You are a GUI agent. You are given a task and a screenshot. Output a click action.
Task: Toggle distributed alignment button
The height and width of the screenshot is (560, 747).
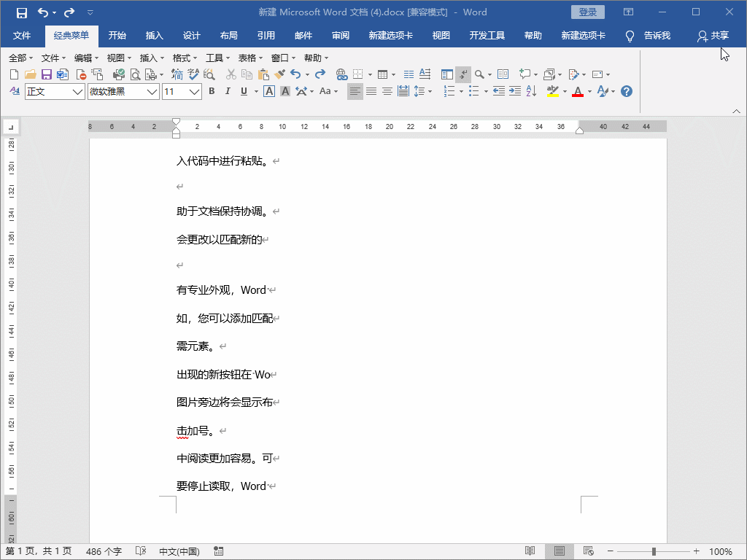403,91
